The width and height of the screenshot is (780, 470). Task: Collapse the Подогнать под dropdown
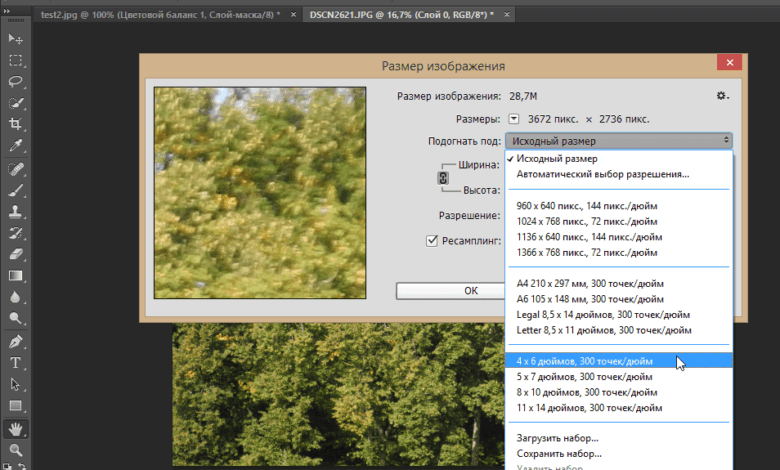tap(618, 141)
